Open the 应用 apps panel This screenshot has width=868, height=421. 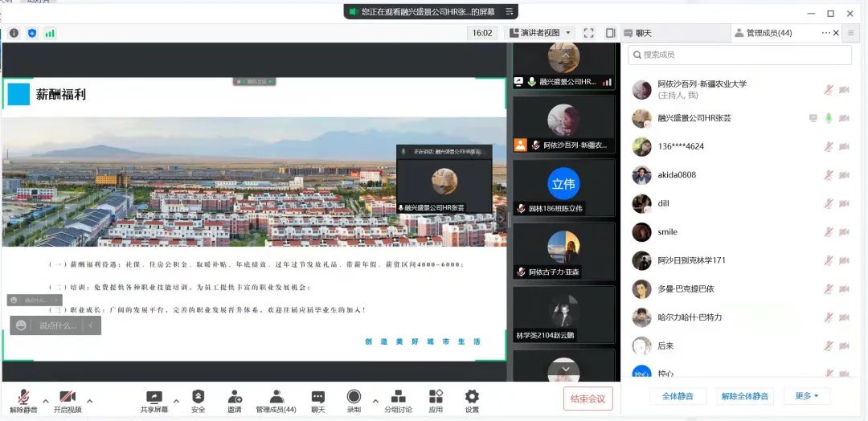436,399
